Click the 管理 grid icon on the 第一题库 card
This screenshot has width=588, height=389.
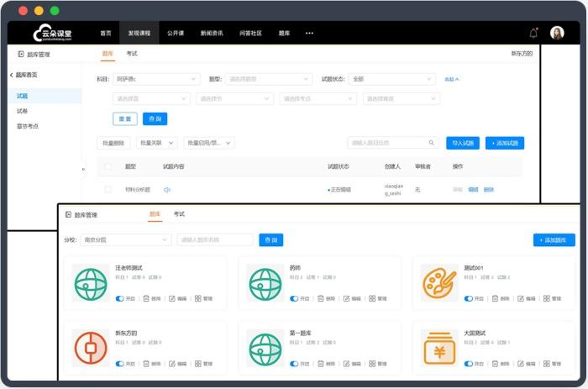pos(372,364)
